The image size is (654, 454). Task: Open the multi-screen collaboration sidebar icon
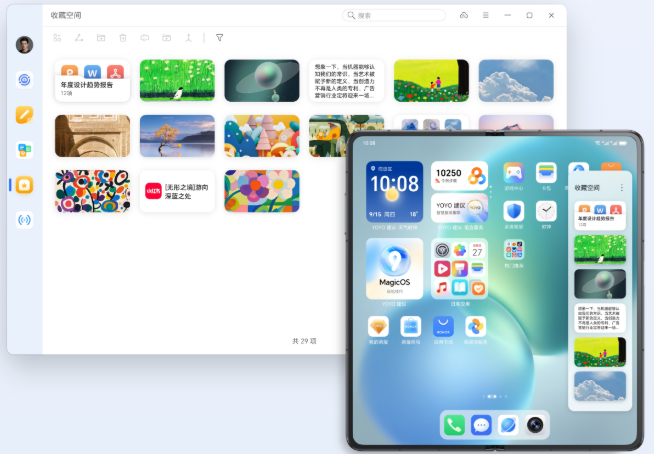point(24,150)
